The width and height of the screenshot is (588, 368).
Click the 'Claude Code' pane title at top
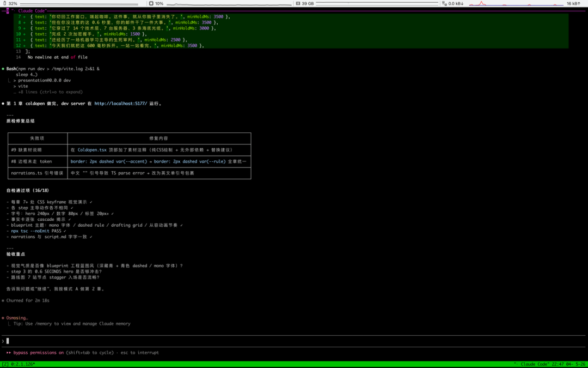[x=32, y=11]
